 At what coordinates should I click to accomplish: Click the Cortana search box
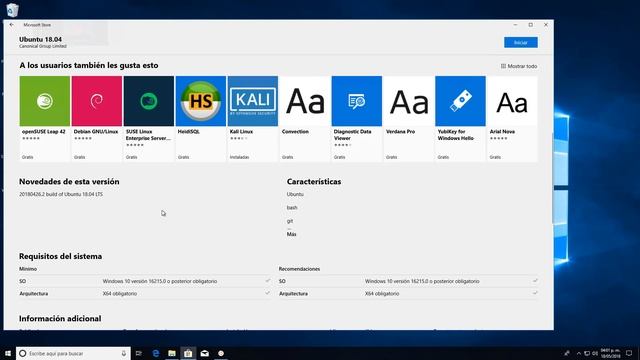click(73, 353)
